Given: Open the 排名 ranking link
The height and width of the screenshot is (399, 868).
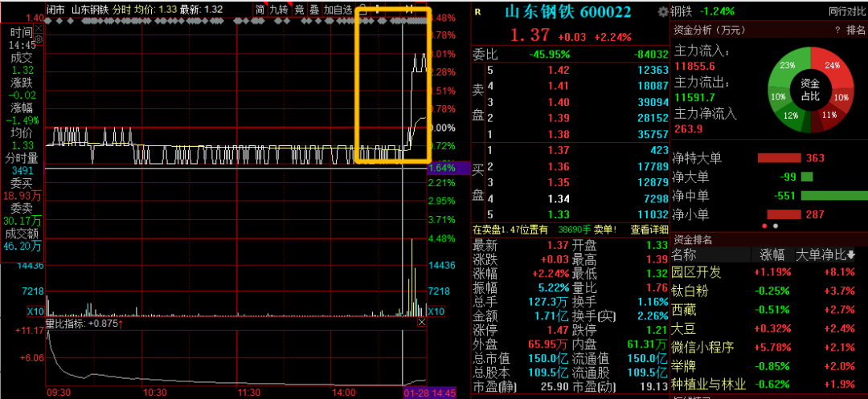Looking at the screenshot, I should point(857,30).
